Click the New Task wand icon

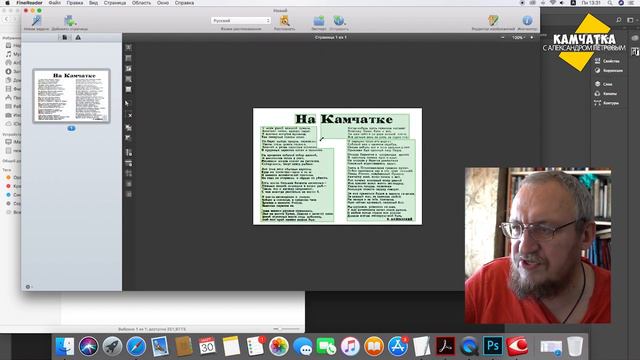tap(37, 20)
